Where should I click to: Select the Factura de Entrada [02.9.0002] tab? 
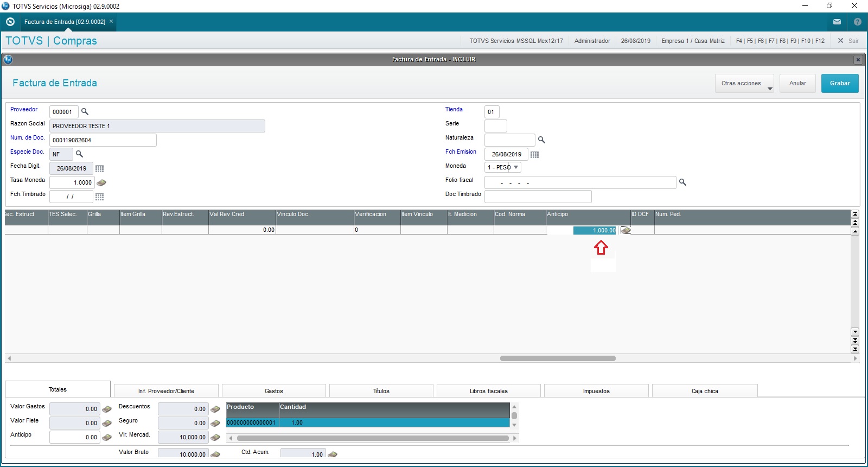tap(65, 22)
